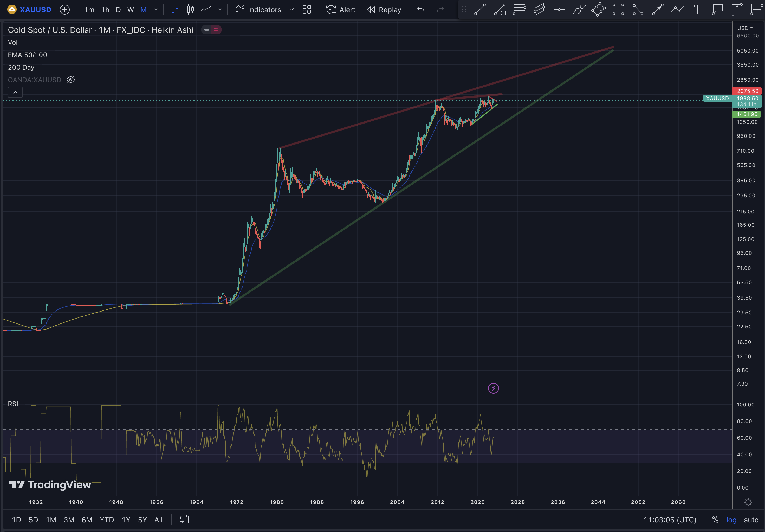Switch to the weekly W timeframe
The height and width of the screenshot is (532, 765).
click(131, 10)
